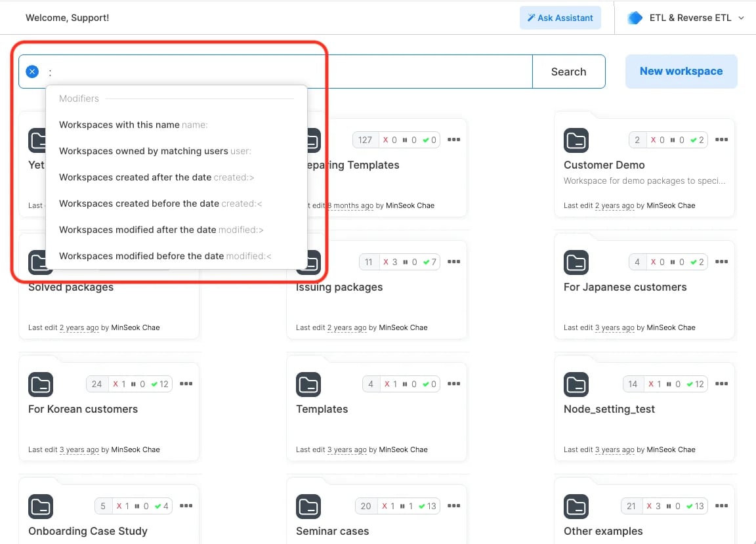This screenshot has width=756, height=544.
Task: Click '3 years ago' edit time on Templates card
Action: 347,450
